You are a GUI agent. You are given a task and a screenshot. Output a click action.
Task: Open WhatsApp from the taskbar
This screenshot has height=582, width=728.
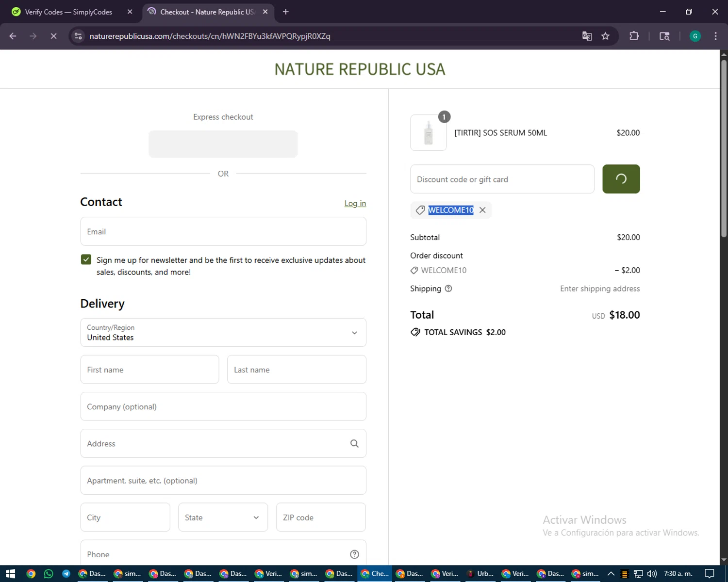click(49, 574)
